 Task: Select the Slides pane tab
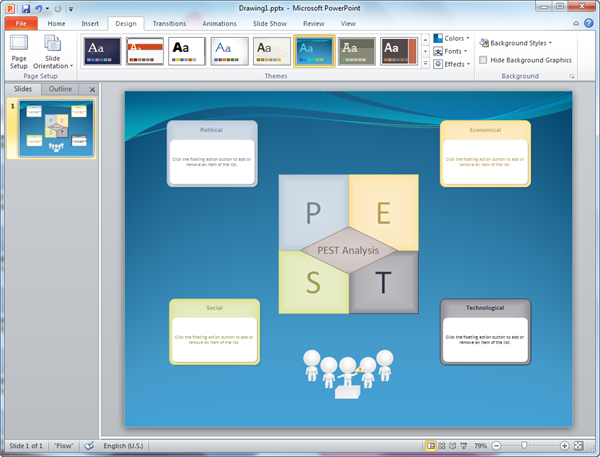23,89
